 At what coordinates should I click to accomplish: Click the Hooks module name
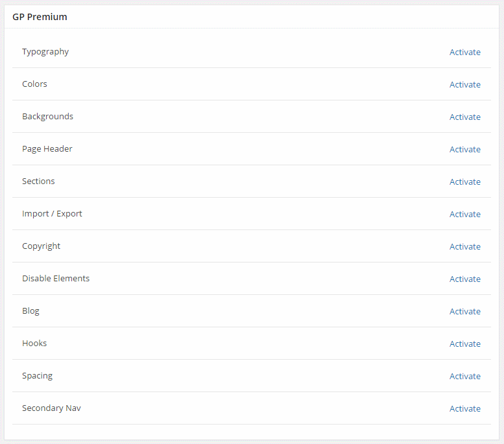coord(34,344)
